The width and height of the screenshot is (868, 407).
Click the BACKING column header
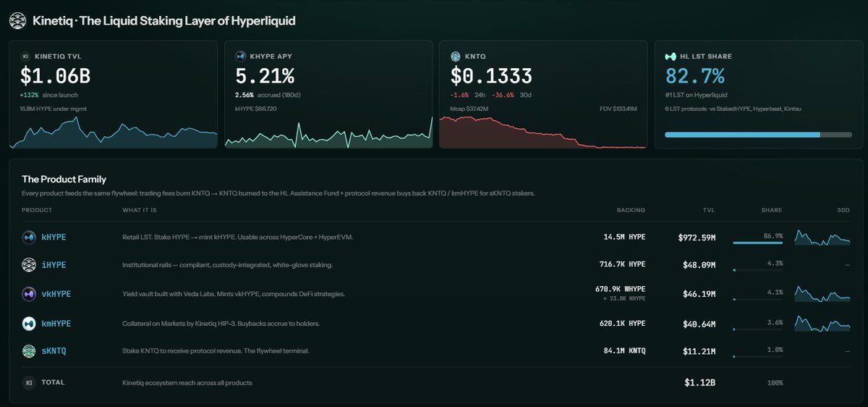coord(631,210)
